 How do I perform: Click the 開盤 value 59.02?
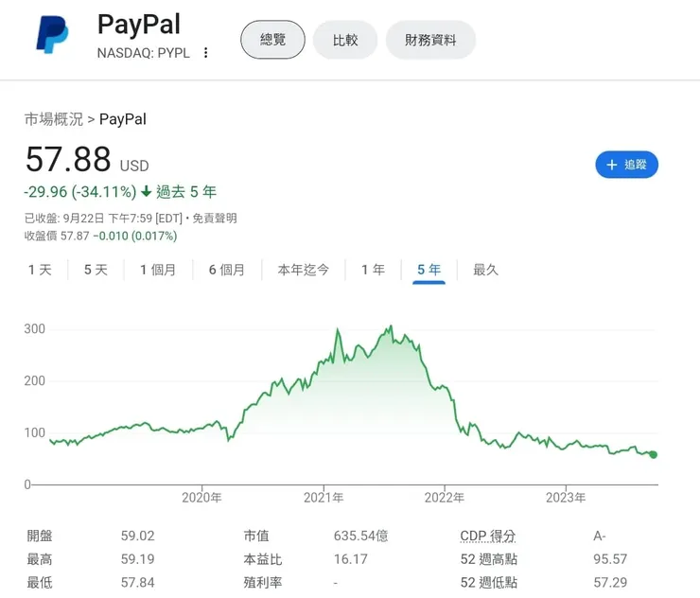click(137, 536)
